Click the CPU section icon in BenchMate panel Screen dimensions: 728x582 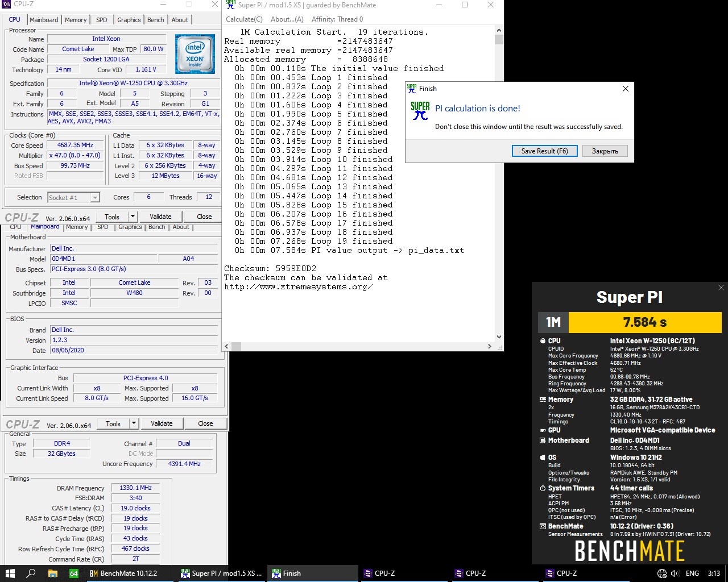(543, 341)
